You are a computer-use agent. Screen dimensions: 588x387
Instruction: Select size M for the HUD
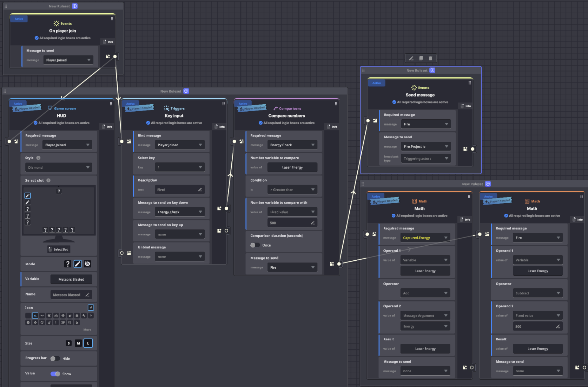point(78,343)
